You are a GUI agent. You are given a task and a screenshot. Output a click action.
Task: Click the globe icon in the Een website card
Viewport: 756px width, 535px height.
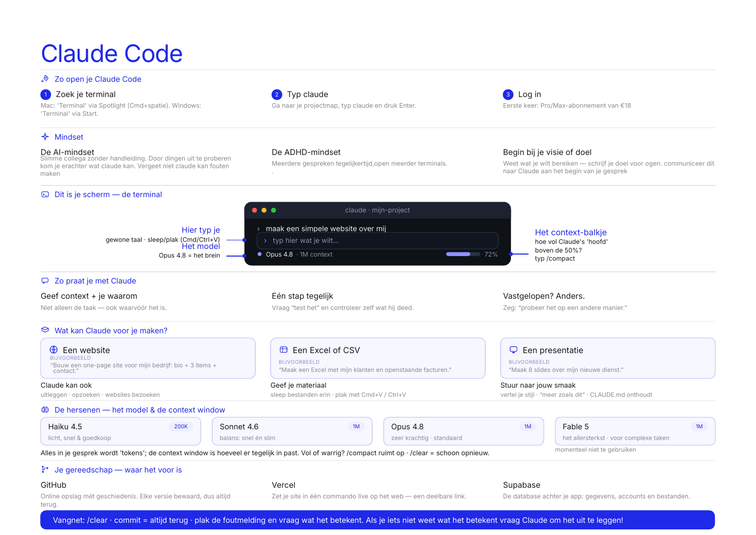point(54,350)
